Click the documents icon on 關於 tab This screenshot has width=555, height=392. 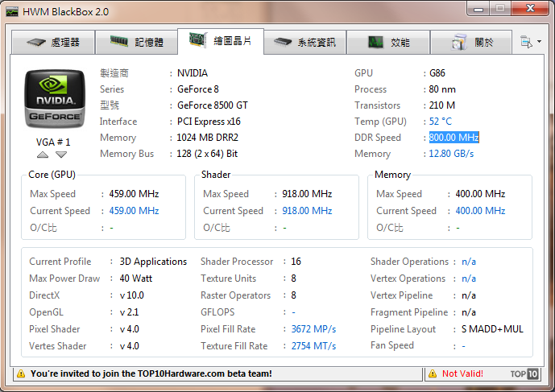point(459,42)
